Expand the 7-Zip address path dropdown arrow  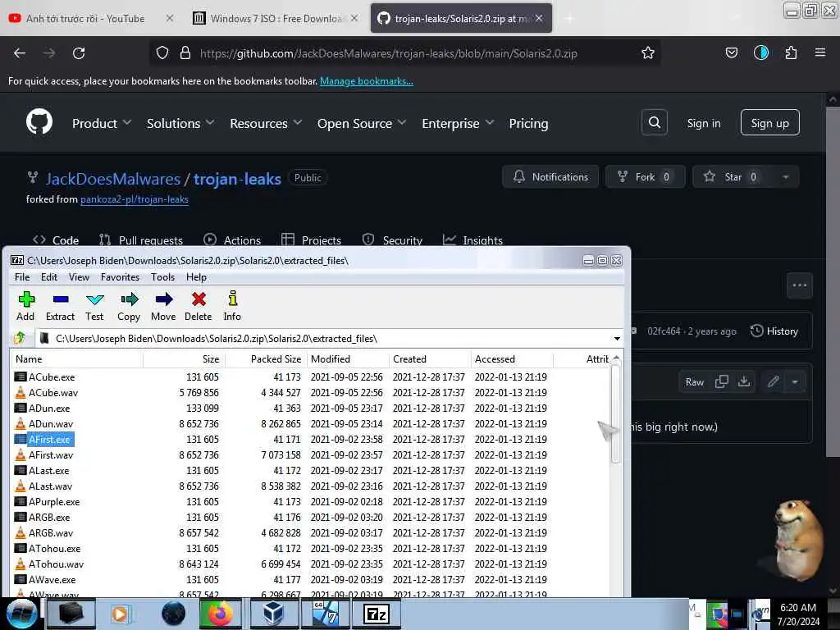617,339
